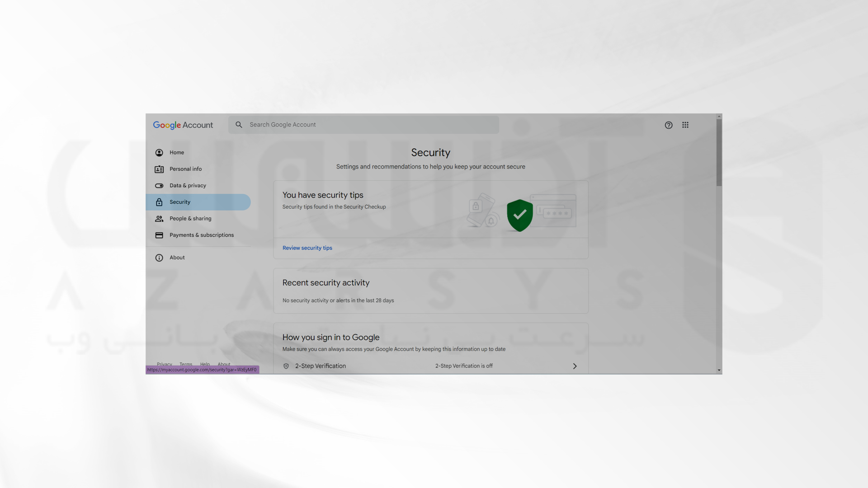
Task: Select the Home navigation icon
Action: pos(159,153)
